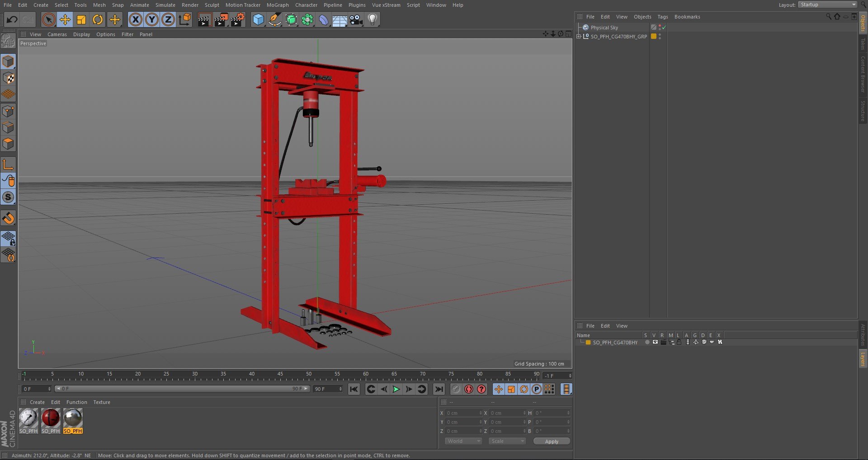Toggle SO_PFH_CG470BHY layer solo dot
Viewport: 868px width, 460px height.
click(647, 343)
